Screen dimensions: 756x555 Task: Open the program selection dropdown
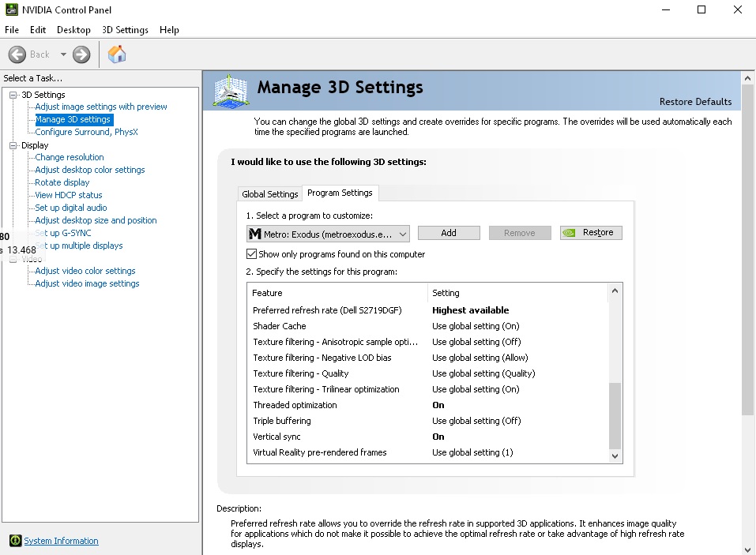[x=403, y=233]
